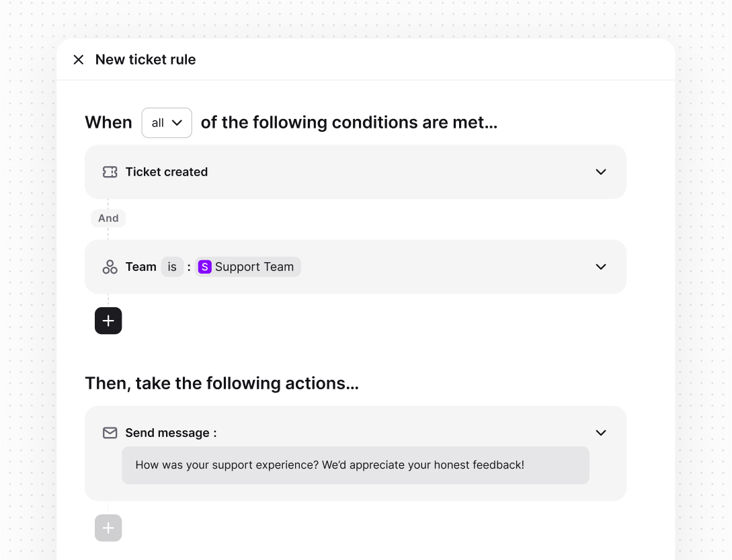732x560 pixels.
Task: Click the New ticket rule title
Action: [145, 59]
